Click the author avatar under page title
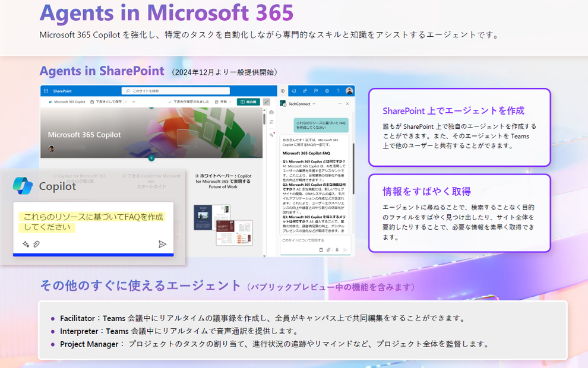Image resolution: width=588 pixels, height=368 pixels. (x=51, y=149)
